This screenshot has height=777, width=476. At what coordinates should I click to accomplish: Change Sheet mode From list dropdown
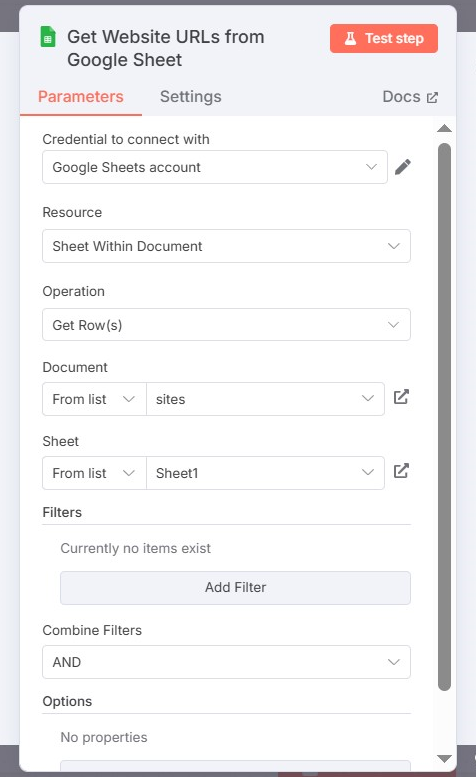point(94,473)
